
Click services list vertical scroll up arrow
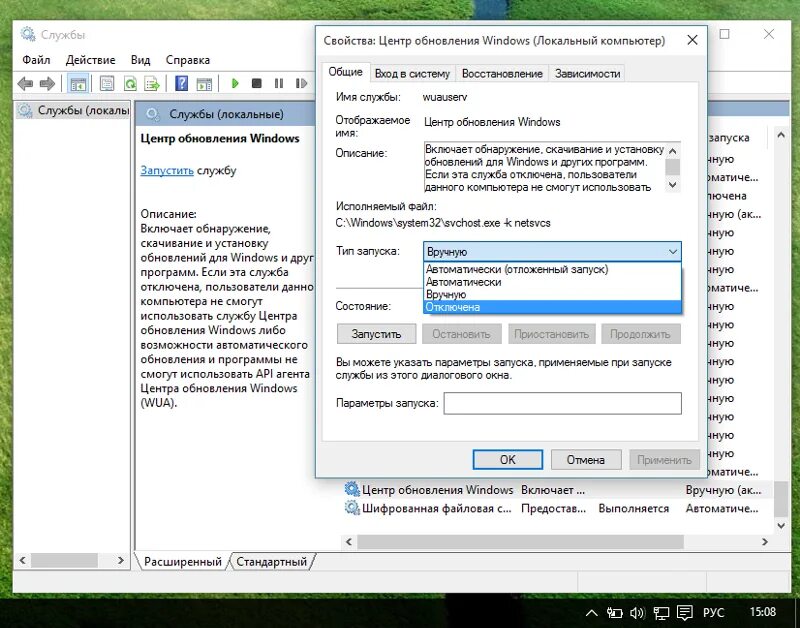(x=781, y=135)
